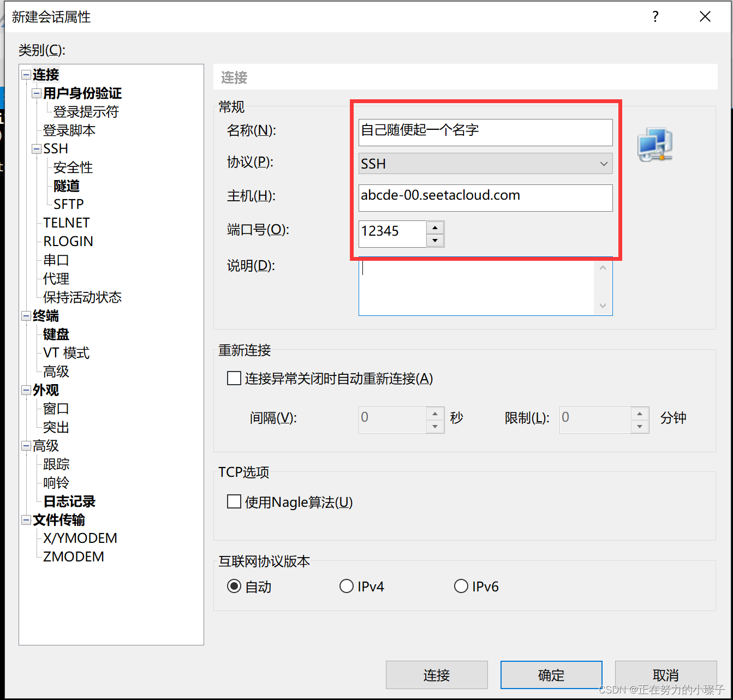
Task: Decrease the 间隔 seconds spinner
Action: coord(435,427)
